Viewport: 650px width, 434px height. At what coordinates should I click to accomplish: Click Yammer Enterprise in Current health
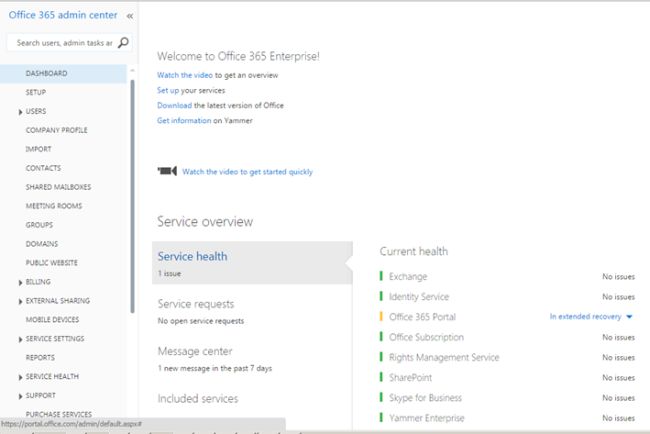pyautogui.click(x=427, y=418)
